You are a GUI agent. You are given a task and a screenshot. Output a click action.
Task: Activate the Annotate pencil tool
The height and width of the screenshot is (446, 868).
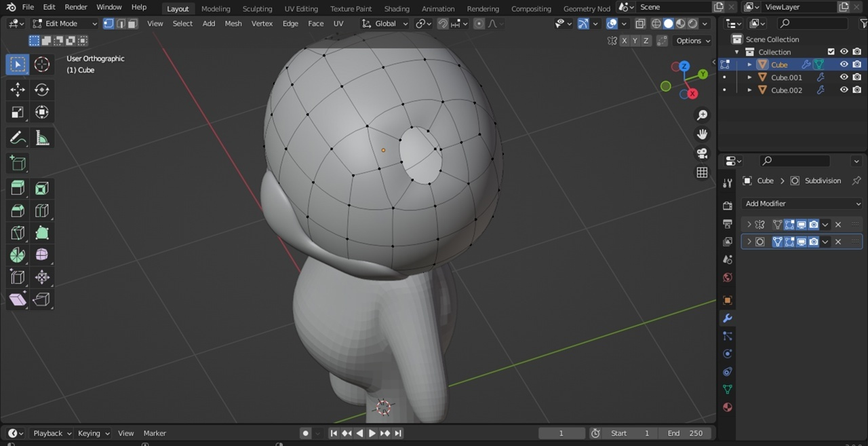[18, 138]
